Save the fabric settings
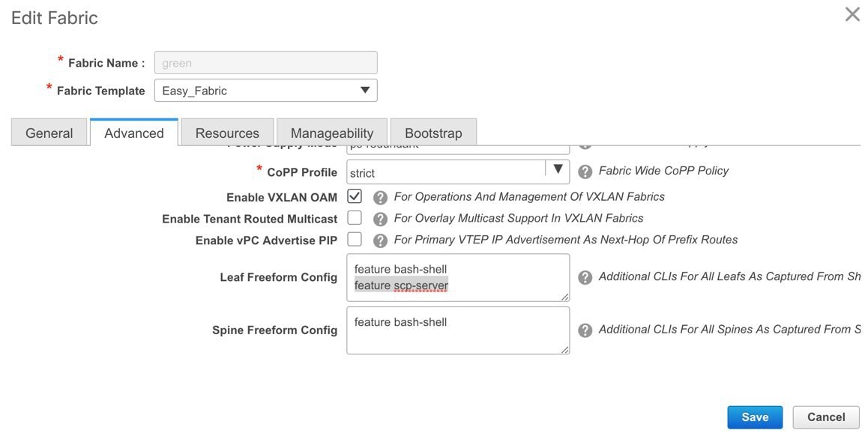Image resolution: width=868 pixels, height=436 pixels. click(x=755, y=417)
